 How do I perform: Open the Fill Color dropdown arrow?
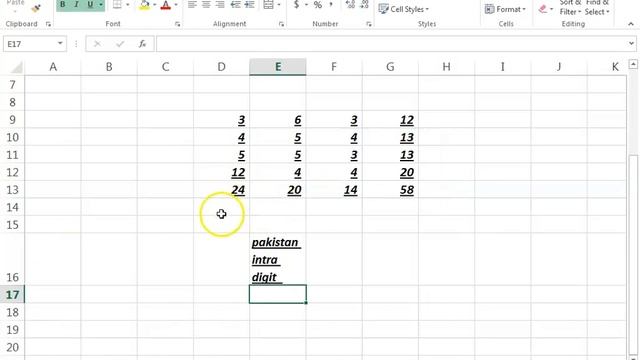tap(154, 5)
